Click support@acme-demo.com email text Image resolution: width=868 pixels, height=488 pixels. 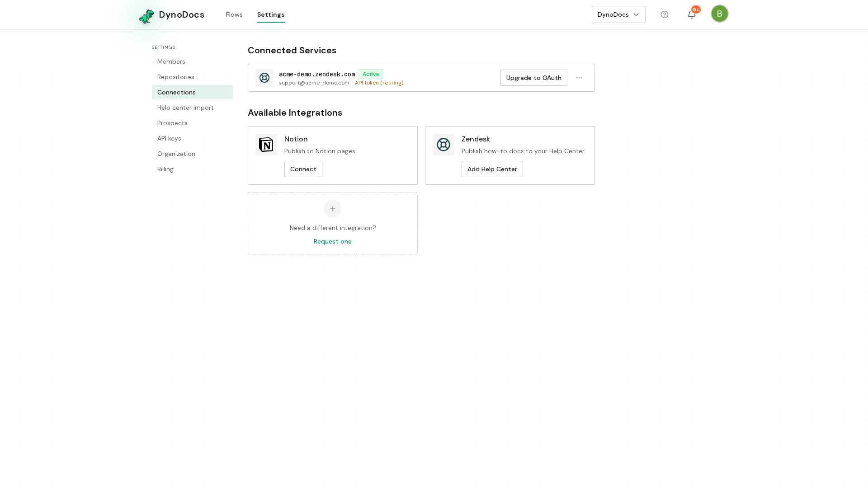[x=314, y=83]
